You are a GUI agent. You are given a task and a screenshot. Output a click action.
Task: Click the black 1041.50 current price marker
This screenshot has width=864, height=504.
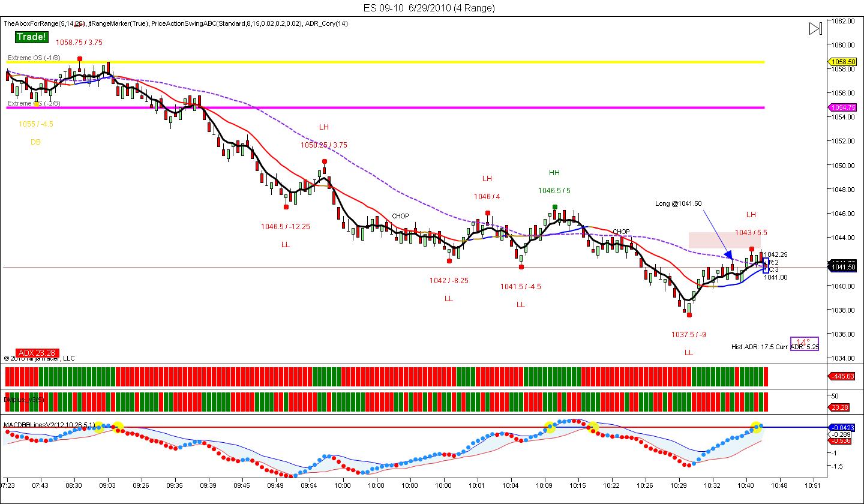coord(843,266)
